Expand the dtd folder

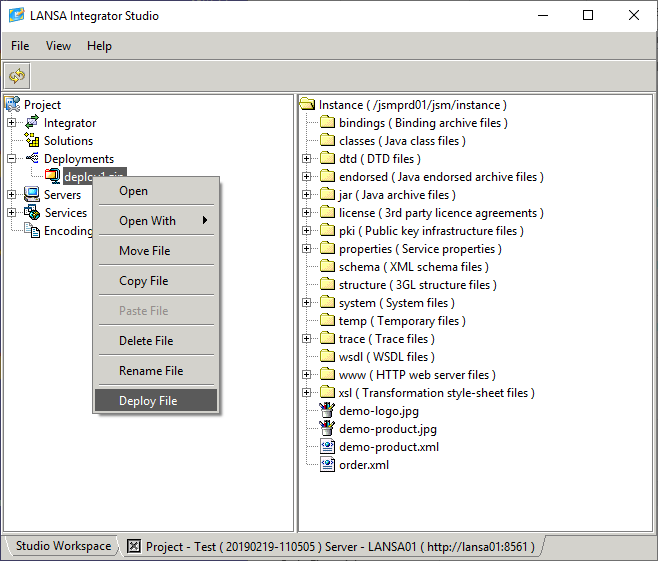pos(307,159)
